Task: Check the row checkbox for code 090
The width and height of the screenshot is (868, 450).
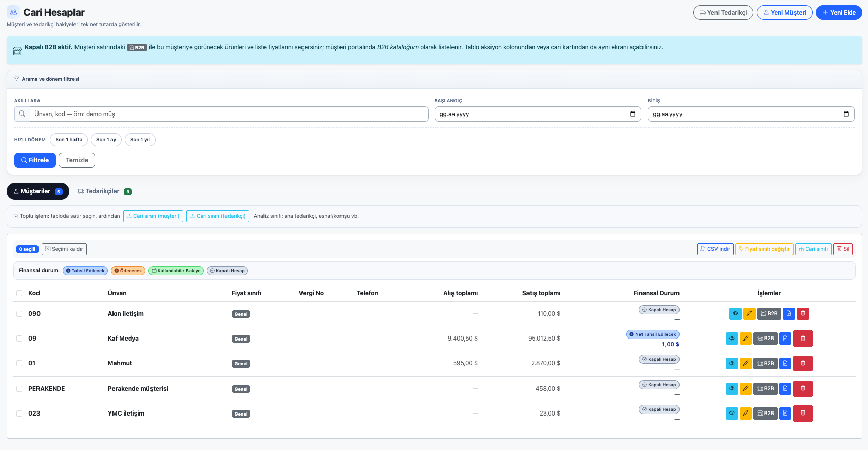Action: pyautogui.click(x=19, y=314)
